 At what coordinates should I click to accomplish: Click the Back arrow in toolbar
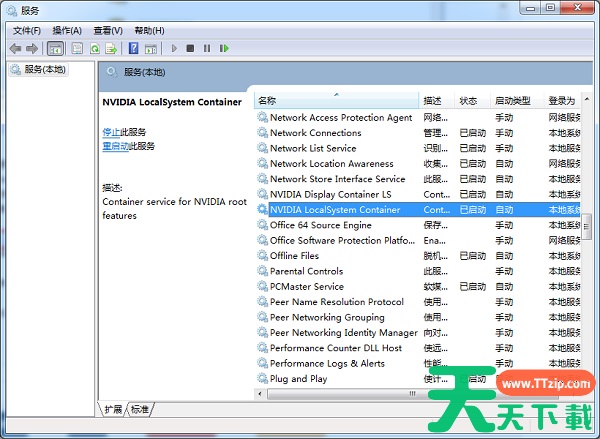[x=15, y=48]
